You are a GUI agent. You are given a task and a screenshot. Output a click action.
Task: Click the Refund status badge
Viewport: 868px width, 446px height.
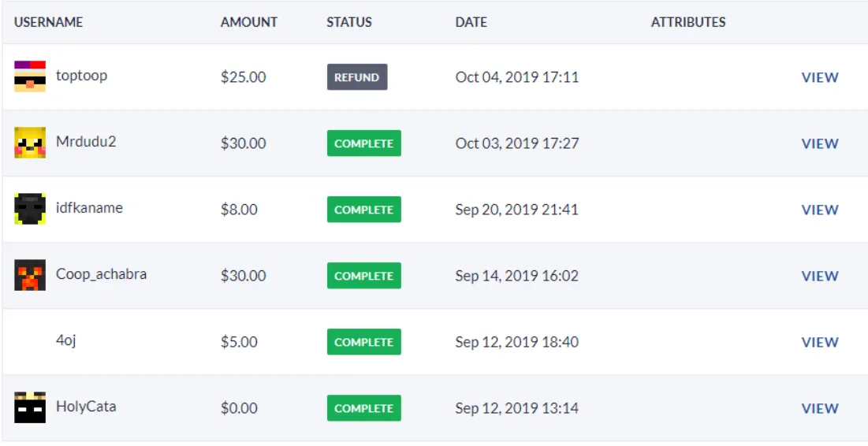click(x=357, y=77)
